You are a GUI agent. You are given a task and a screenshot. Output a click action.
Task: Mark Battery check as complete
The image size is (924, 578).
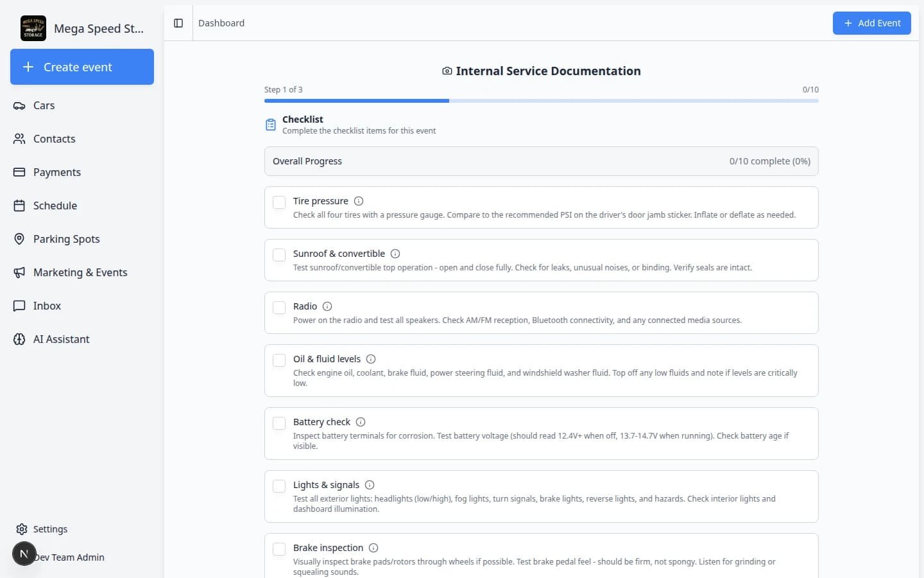[x=279, y=423]
